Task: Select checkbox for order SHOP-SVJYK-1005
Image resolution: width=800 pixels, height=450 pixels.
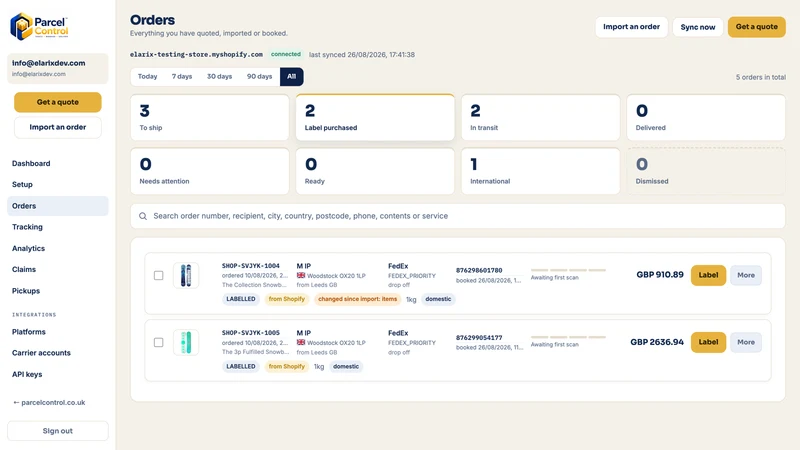Action: 159,342
